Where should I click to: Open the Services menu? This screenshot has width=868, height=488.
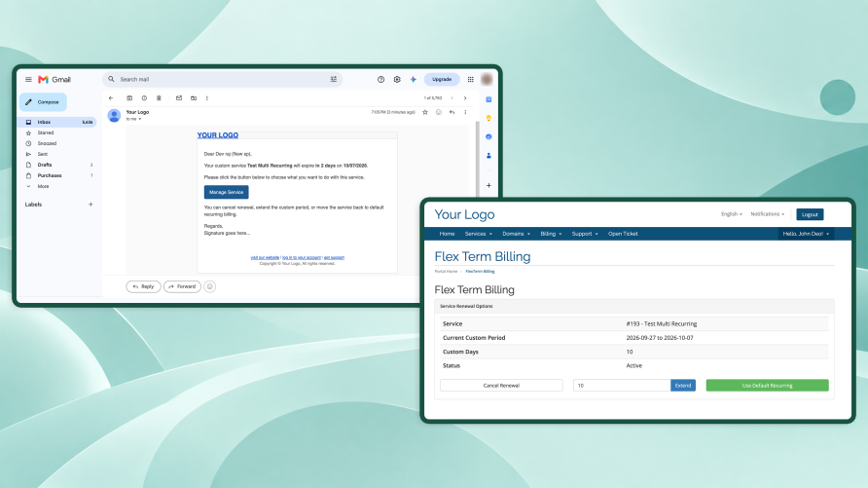tap(479, 234)
